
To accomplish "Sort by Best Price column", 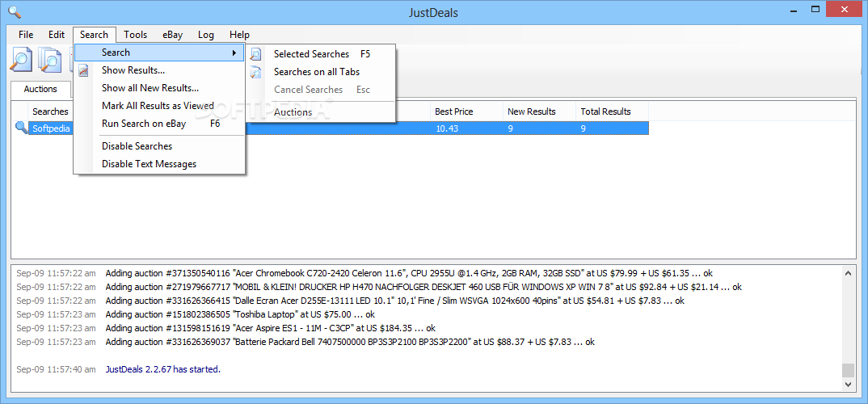I will click(x=466, y=112).
